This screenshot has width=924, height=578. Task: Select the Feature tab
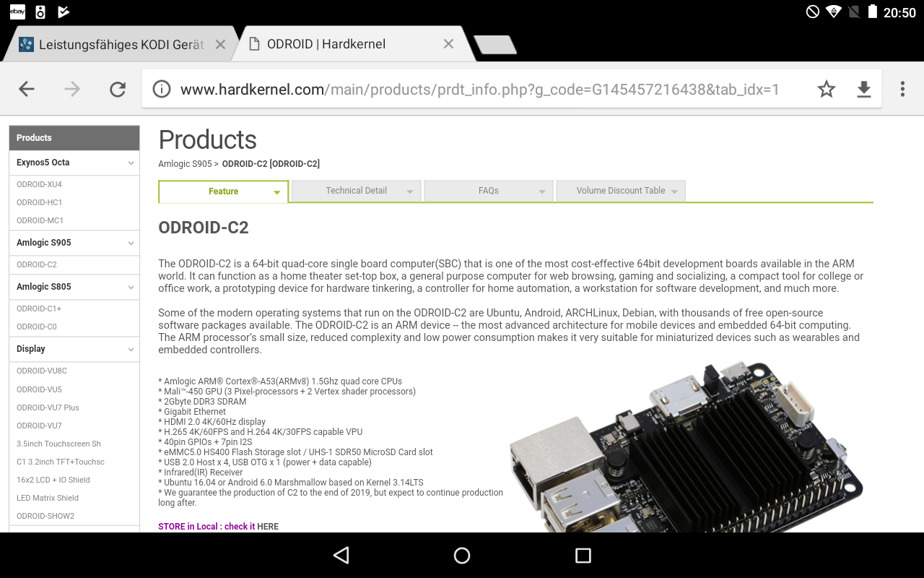click(x=224, y=191)
